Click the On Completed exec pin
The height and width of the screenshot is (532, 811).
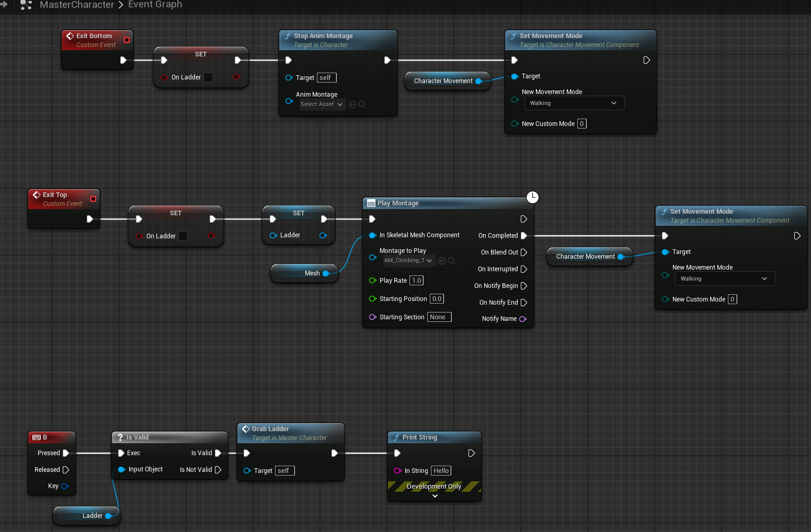coord(524,236)
